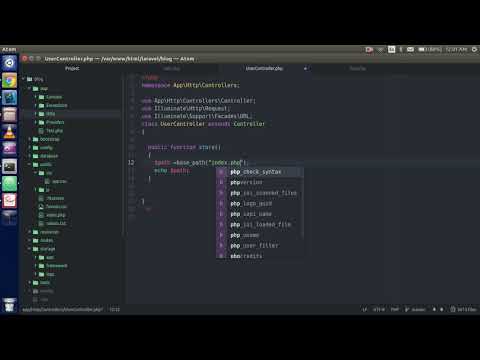
Task: Open the battery indicator menu
Action: pos(430,49)
